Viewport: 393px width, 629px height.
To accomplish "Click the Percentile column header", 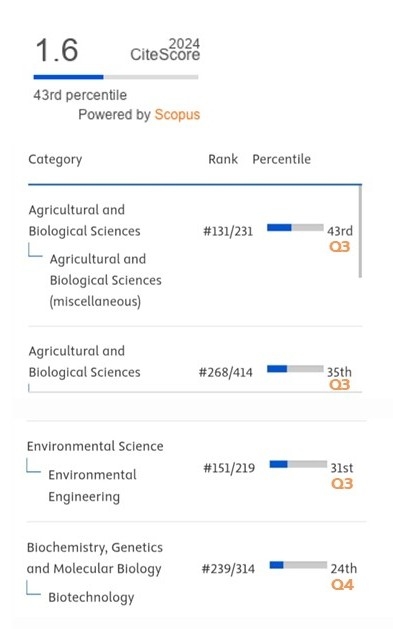I will pos(282,159).
